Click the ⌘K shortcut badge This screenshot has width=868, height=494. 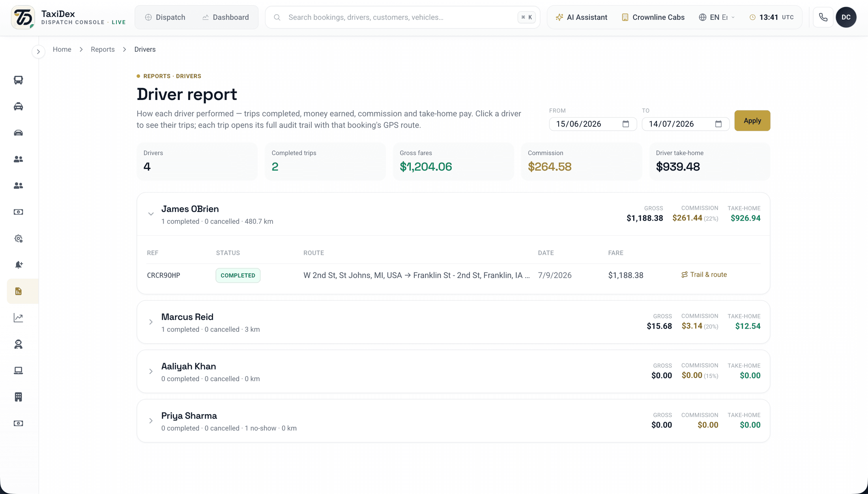526,17
